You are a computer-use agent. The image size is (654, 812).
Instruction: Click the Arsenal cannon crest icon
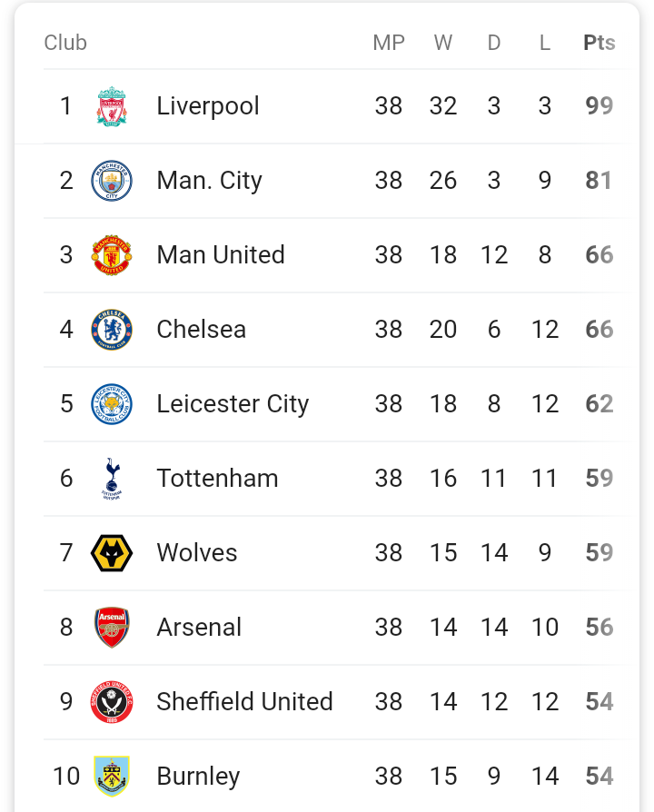112,628
